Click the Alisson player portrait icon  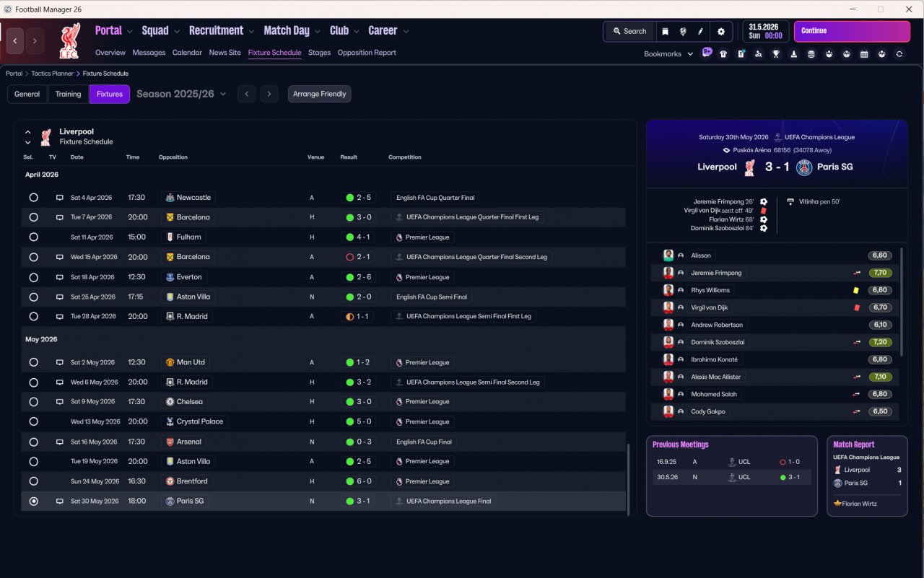(x=668, y=255)
